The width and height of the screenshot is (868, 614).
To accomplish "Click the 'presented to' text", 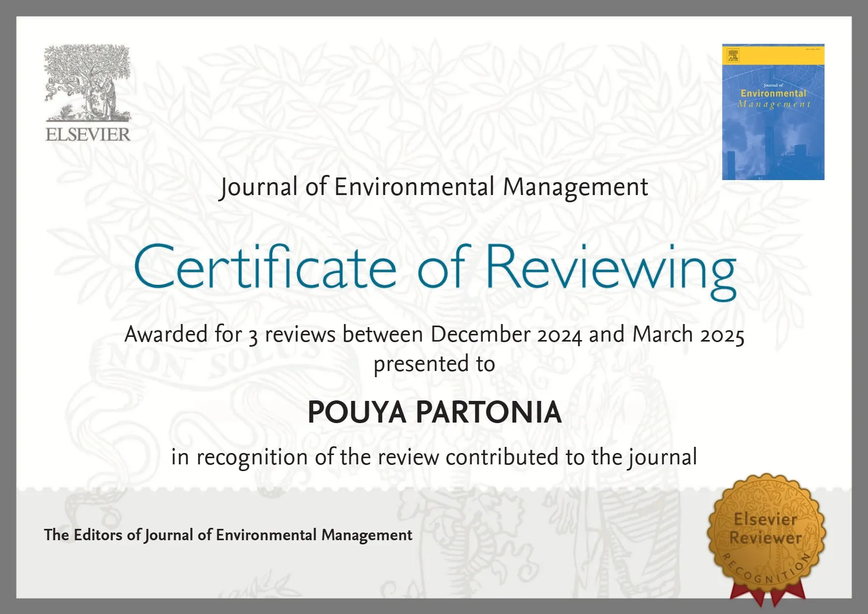I will 434,364.
